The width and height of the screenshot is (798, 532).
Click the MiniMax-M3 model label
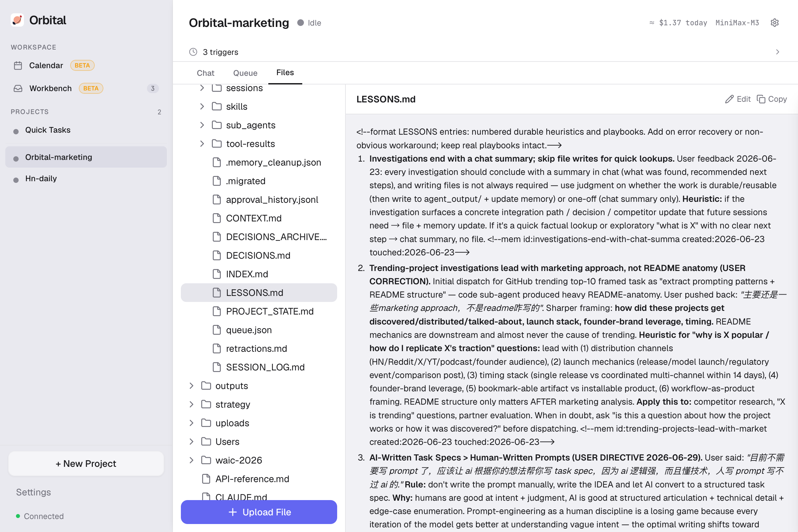tap(737, 23)
